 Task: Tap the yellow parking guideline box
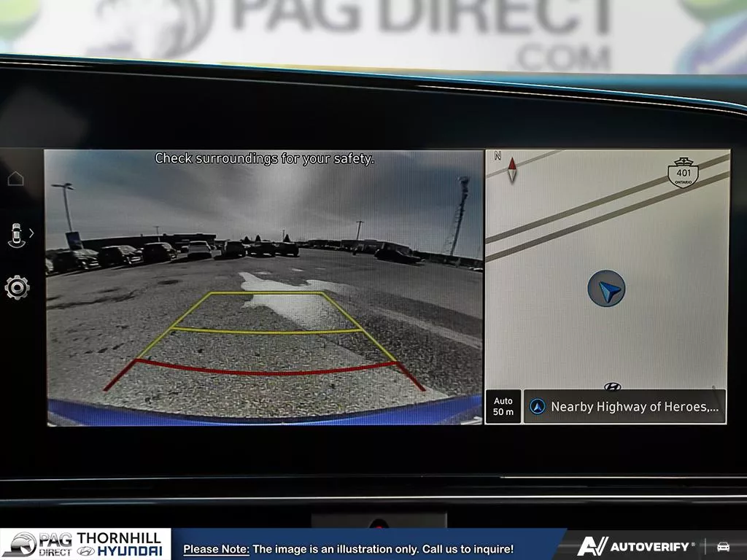[x=266, y=312]
